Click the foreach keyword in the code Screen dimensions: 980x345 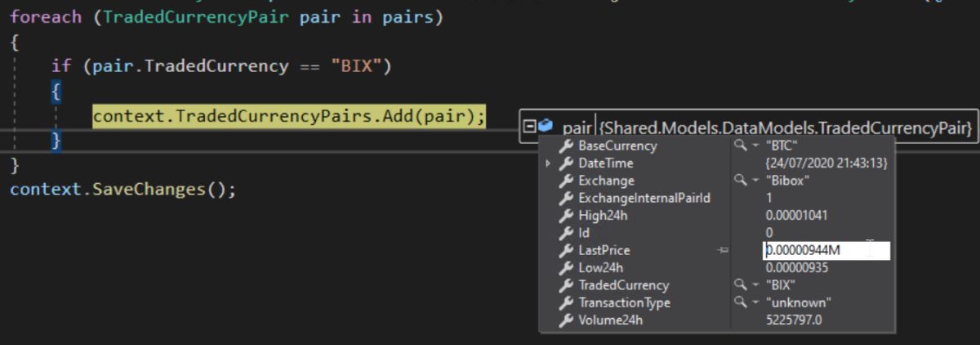point(46,16)
